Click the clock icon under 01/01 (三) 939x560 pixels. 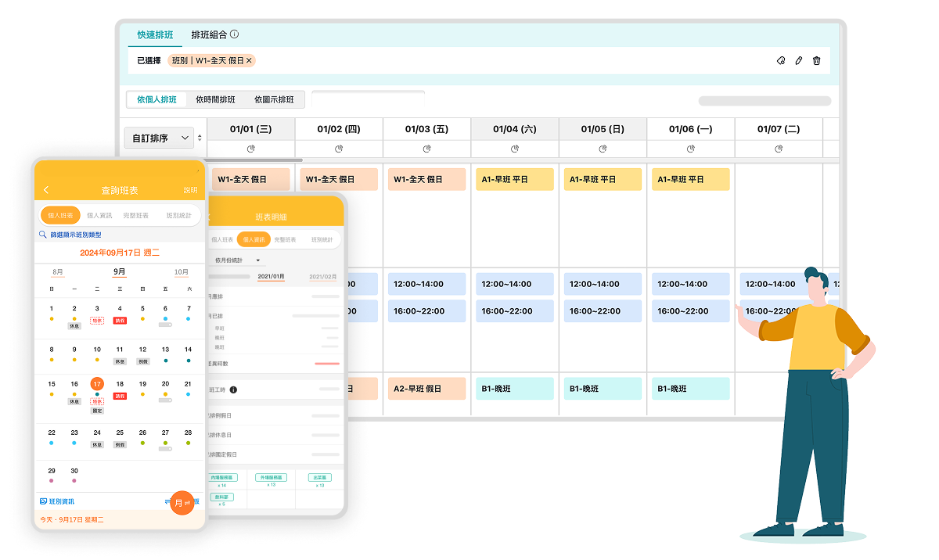point(251,149)
